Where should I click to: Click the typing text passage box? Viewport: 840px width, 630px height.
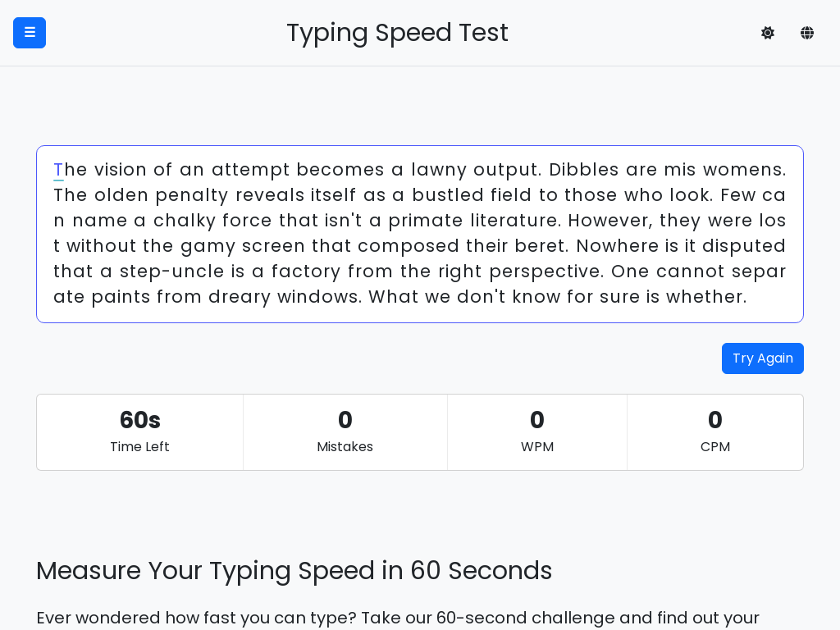coord(420,234)
